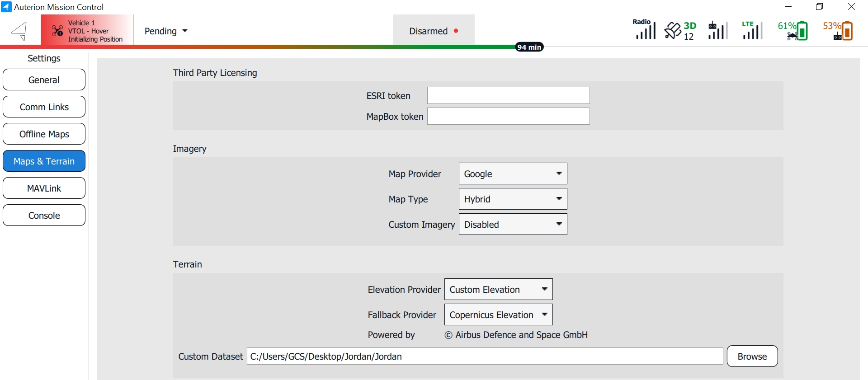The height and width of the screenshot is (380, 868).
Task: Click the Disarmed status button
Action: coord(434,31)
